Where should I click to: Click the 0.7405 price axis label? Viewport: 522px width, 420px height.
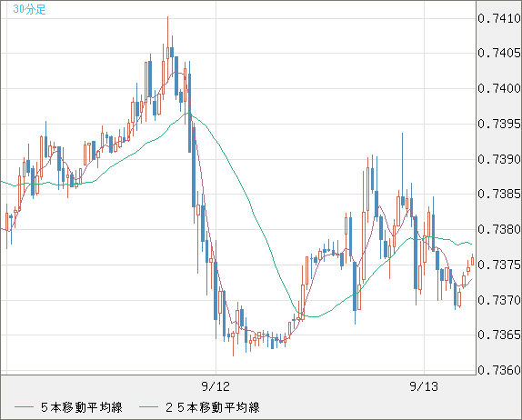(x=499, y=53)
